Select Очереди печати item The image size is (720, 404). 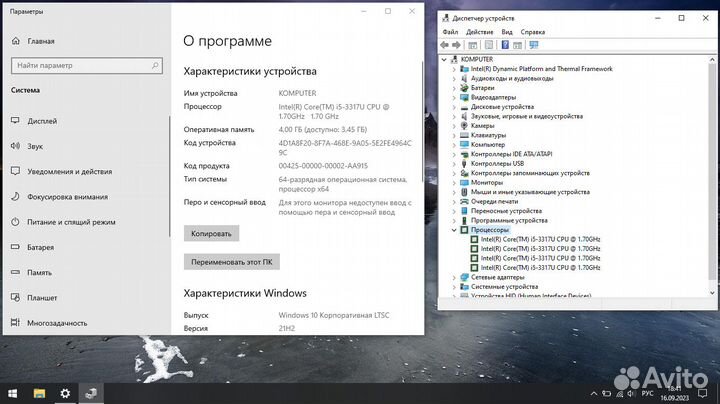tap(494, 202)
